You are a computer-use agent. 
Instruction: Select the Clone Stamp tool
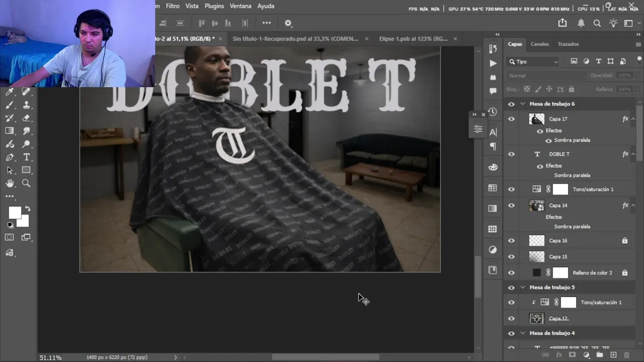26,105
